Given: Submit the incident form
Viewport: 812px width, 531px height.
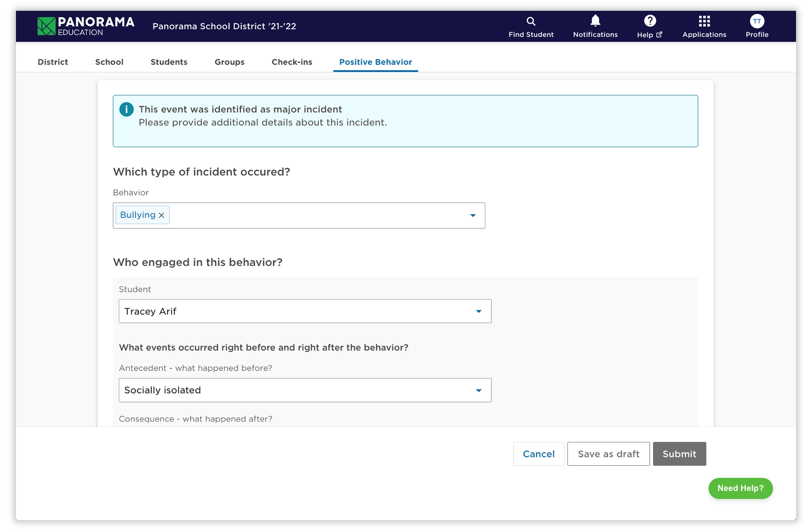Looking at the screenshot, I should [679, 454].
